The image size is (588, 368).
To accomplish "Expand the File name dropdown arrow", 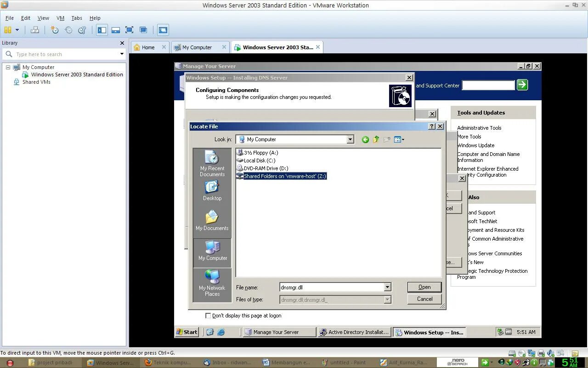I will 387,287.
